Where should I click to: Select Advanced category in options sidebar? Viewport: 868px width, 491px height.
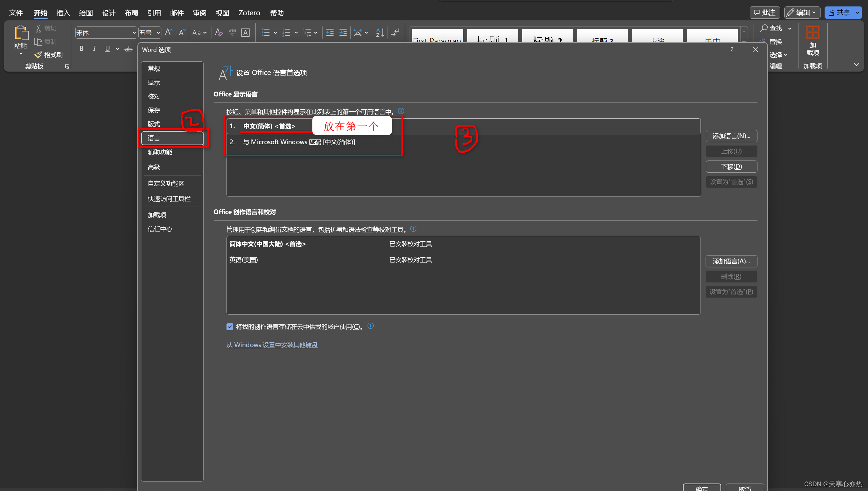tap(154, 167)
